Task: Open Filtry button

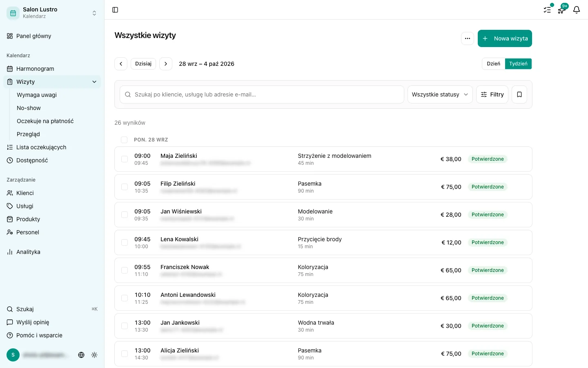Action: 492,94
